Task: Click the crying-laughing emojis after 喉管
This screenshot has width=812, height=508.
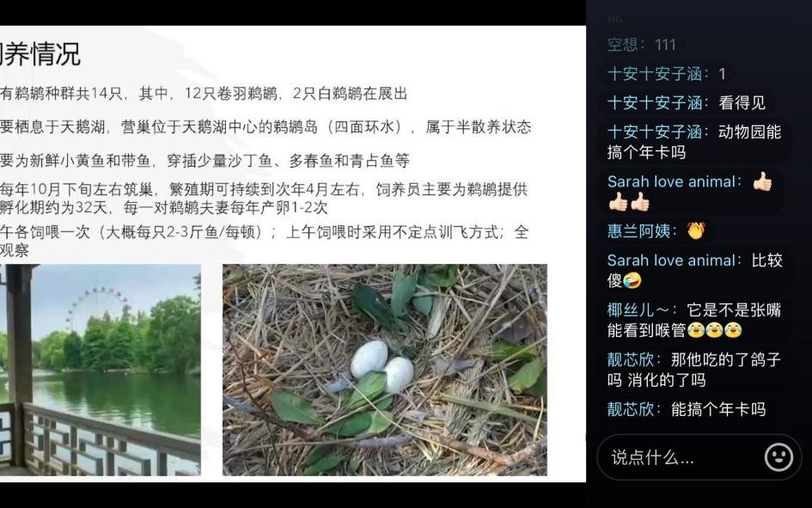Action: [x=714, y=330]
